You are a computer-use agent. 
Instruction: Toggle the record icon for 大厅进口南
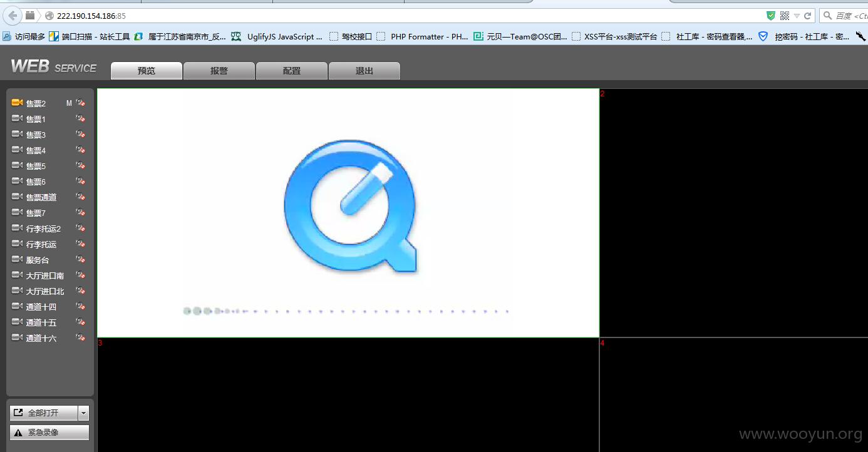[x=81, y=275]
